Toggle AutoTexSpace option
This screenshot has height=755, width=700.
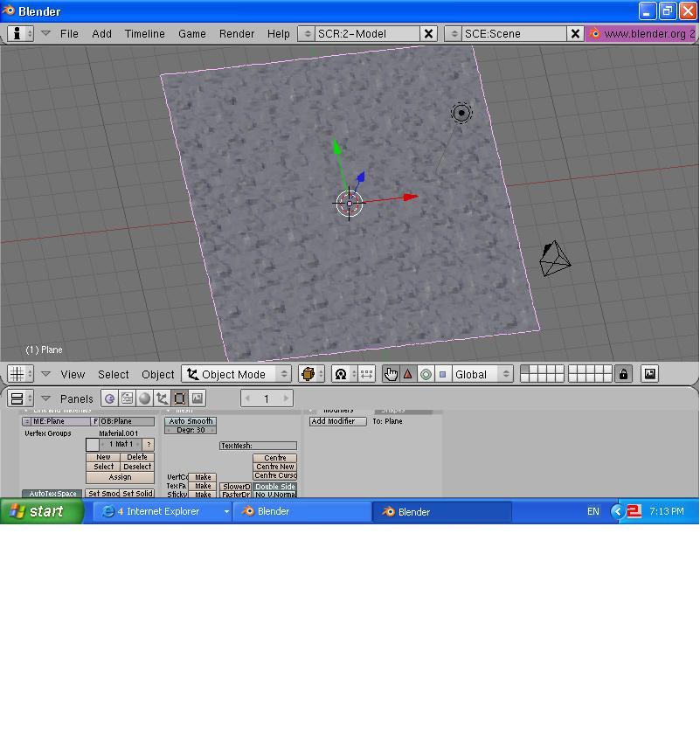[x=52, y=494]
